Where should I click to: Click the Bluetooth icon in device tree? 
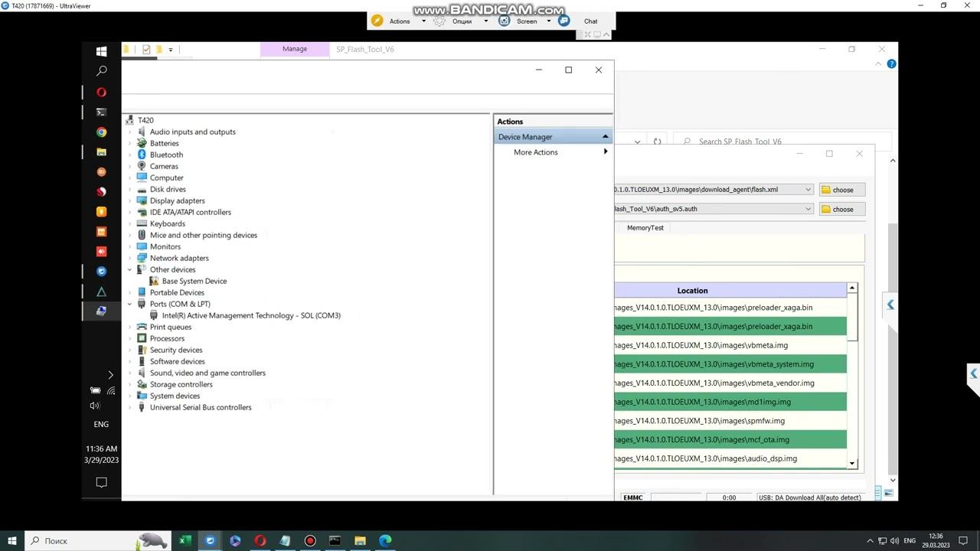tap(142, 155)
